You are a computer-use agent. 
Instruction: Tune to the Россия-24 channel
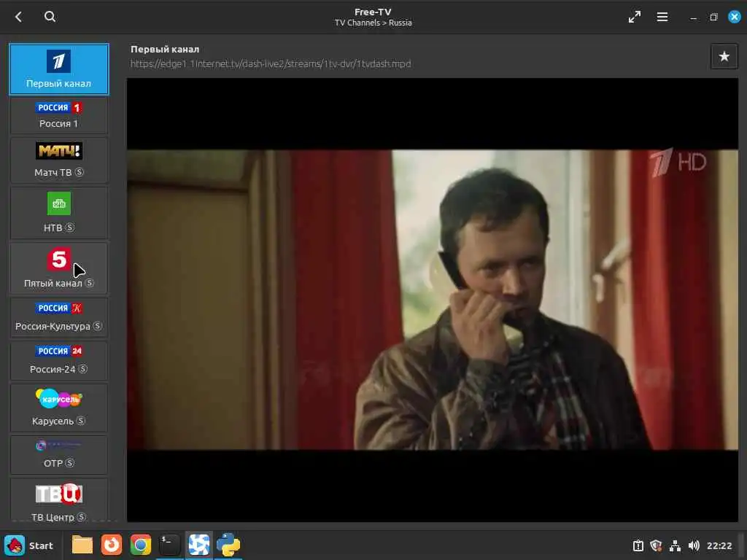(59, 360)
